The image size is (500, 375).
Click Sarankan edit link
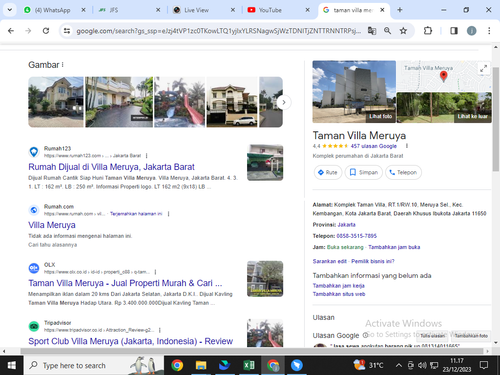(x=330, y=261)
